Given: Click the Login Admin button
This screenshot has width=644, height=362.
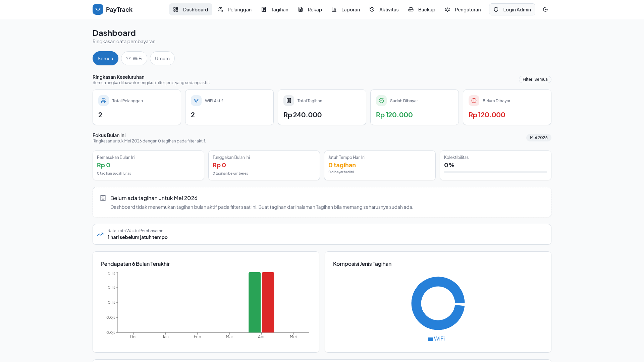Looking at the screenshot, I should click(512, 9).
